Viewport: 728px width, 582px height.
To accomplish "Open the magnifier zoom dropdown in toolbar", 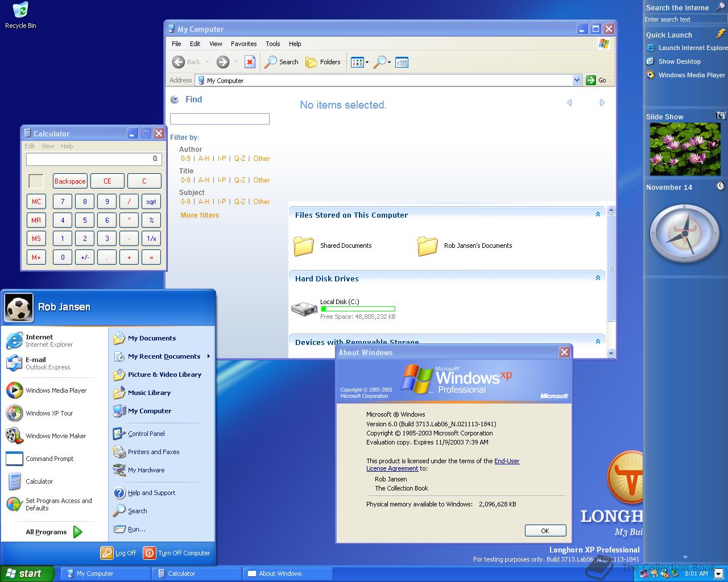I will 382,62.
